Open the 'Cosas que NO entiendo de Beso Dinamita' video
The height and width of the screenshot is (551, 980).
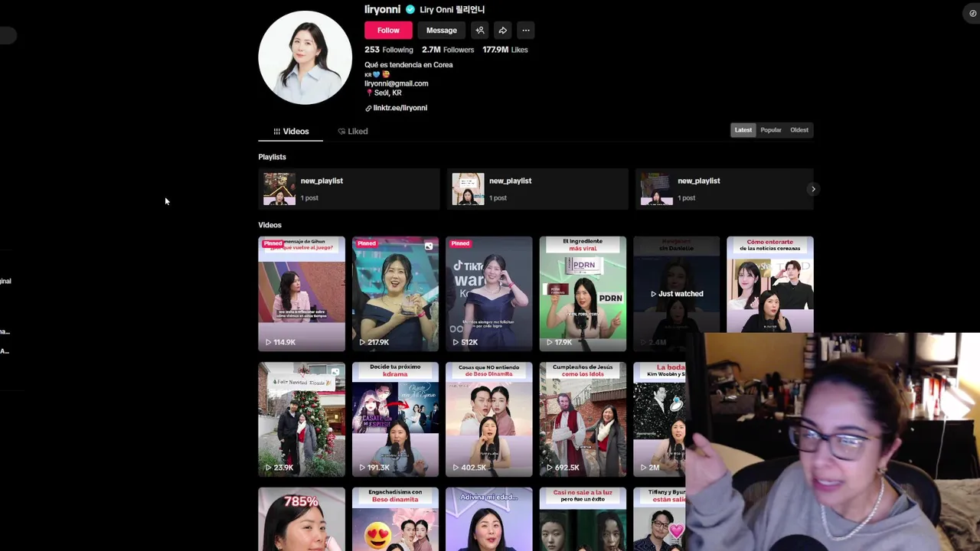pos(488,419)
